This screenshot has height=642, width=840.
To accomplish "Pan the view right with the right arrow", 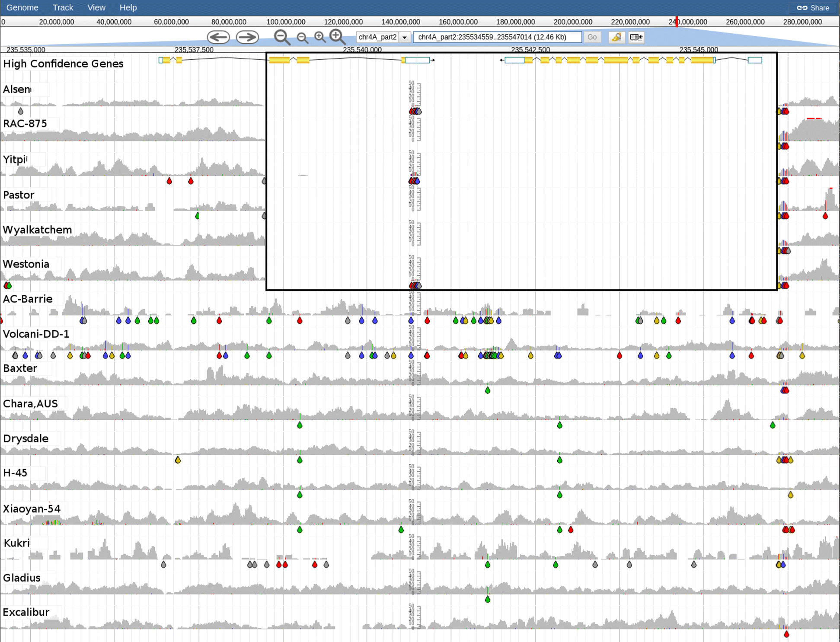I will click(x=247, y=37).
